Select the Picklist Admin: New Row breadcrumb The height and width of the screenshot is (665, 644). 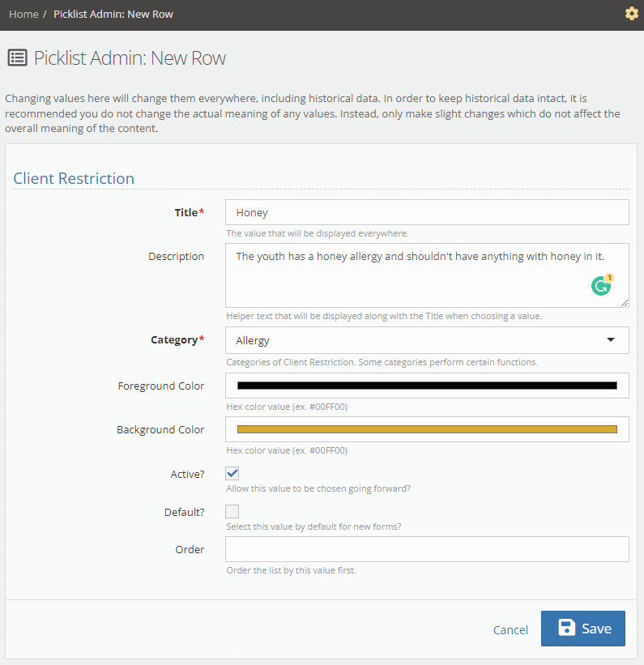pyautogui.click(x=113, y=14)
